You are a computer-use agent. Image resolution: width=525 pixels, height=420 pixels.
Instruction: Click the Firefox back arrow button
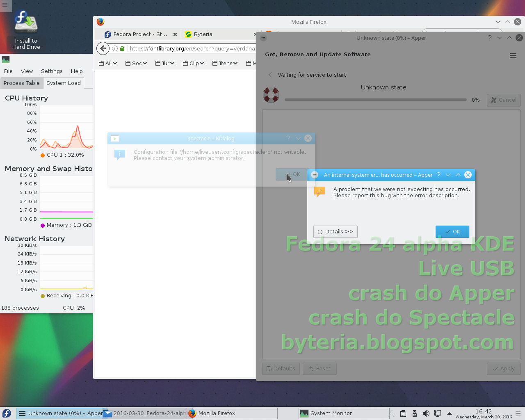pos(103,48)
